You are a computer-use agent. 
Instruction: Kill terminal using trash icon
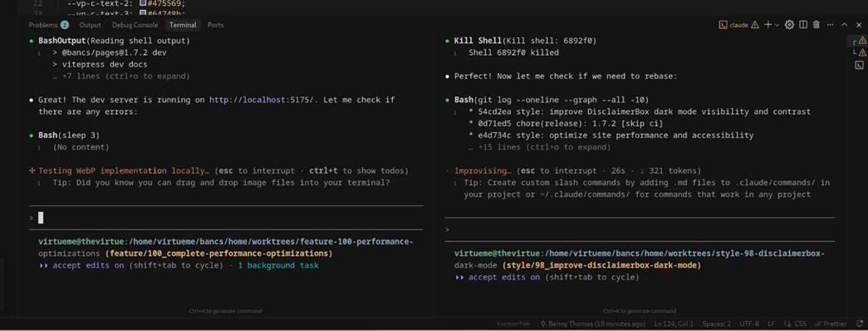click(x=816, y=25)
